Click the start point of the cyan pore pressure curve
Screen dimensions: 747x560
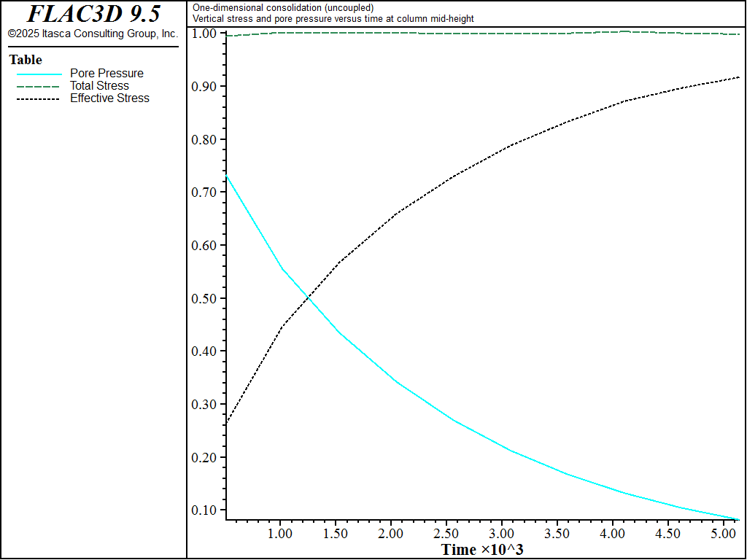click(226, 176)
